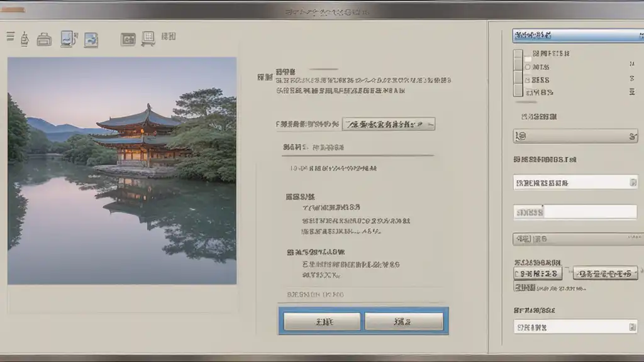Click the white field with the gray label prefix
The image size is (644, 362).
point(575,212)
